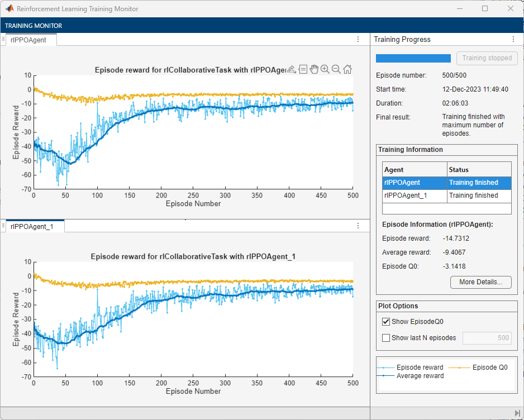This screenshot has width=524, height=420.
Task: Click the bottom-right panel collapse arrow icon
Action: pos(517,413)
